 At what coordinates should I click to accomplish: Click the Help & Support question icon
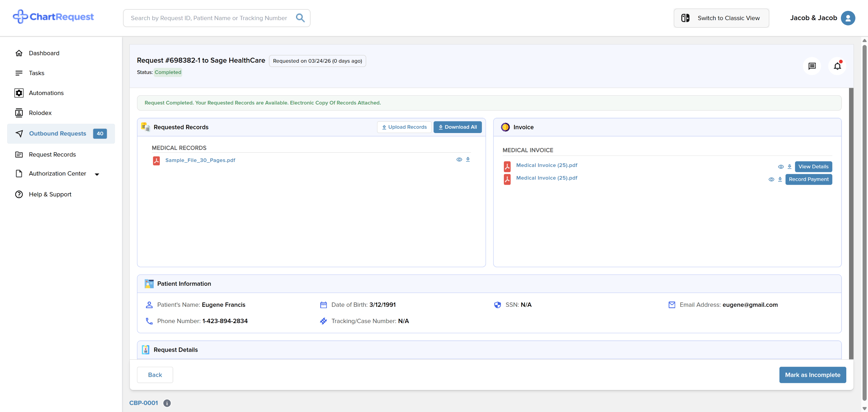coord(19,194)
